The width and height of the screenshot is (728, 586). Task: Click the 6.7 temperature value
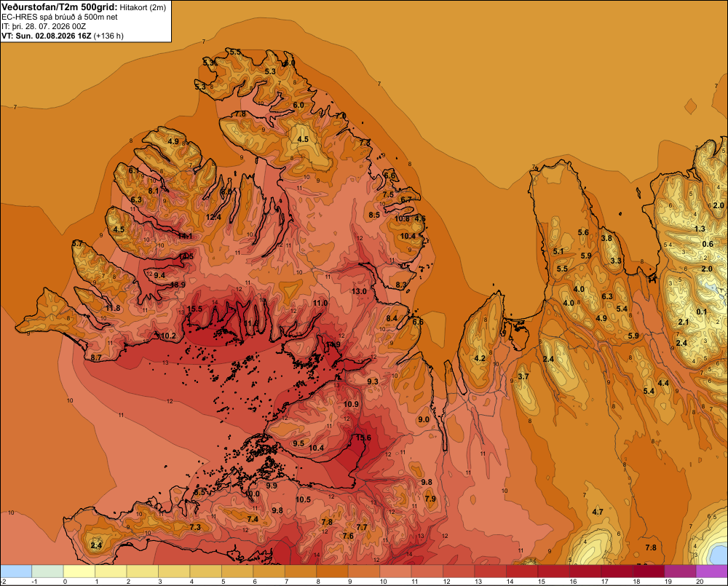pyautogui.click(x=406, y=199)
